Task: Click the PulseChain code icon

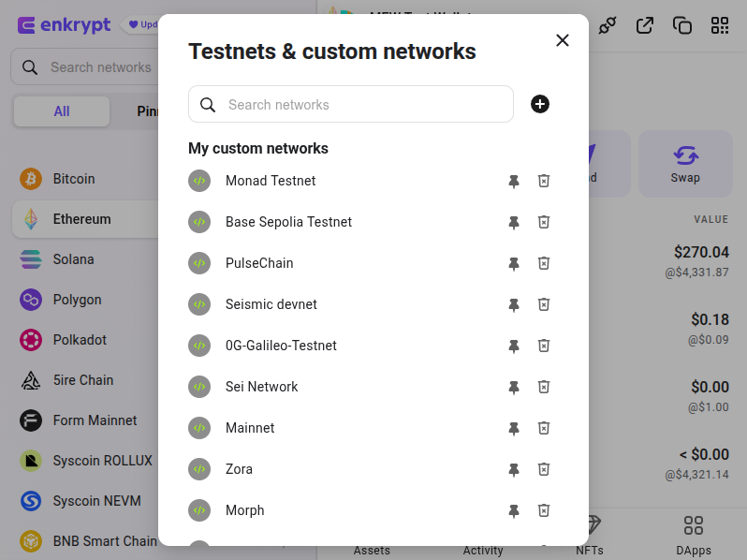Action: tap(199, 263)
